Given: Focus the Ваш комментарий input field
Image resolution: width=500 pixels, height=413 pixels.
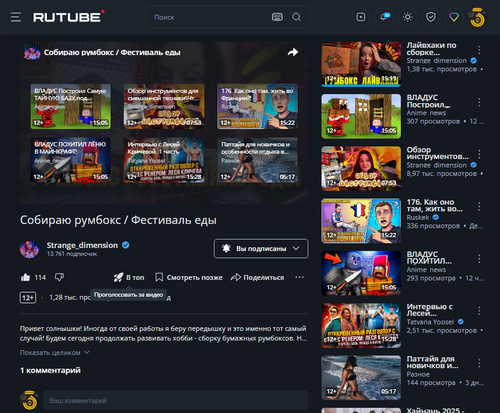Looking at the screenshot, I should pos(176,400).
